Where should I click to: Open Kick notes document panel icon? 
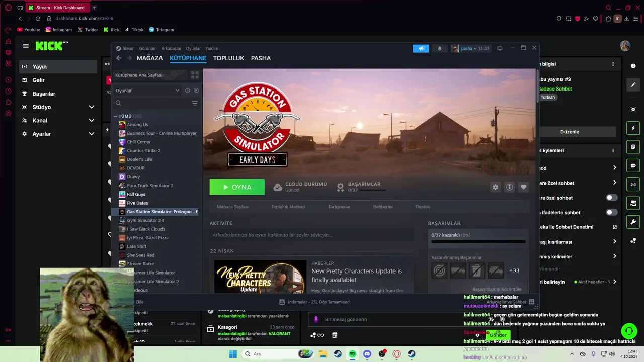[x=633, y=147]
